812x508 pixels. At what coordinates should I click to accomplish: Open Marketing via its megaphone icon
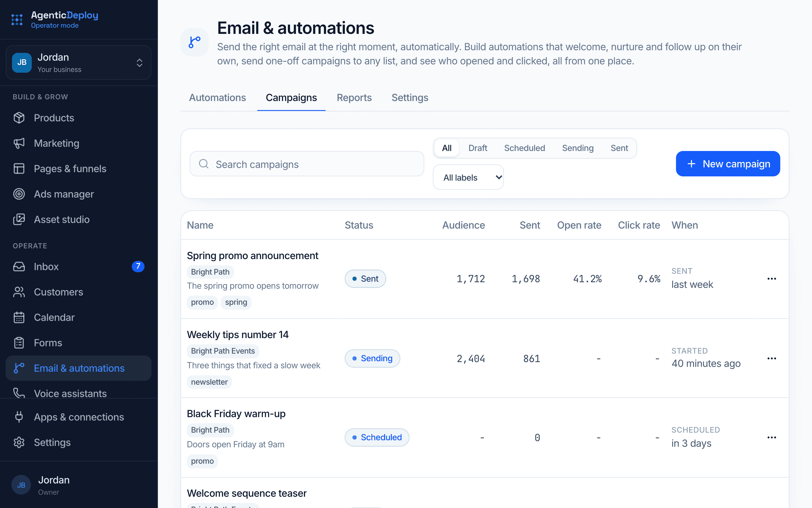pos(19,143)
